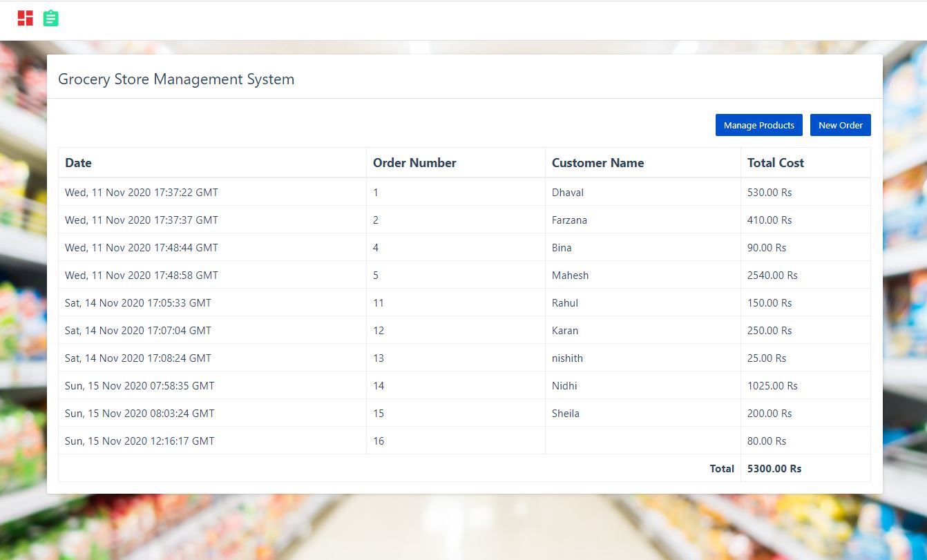Click the Customer Name column header
This screenshot has height=560, width=927.
(x=598, y=163)
